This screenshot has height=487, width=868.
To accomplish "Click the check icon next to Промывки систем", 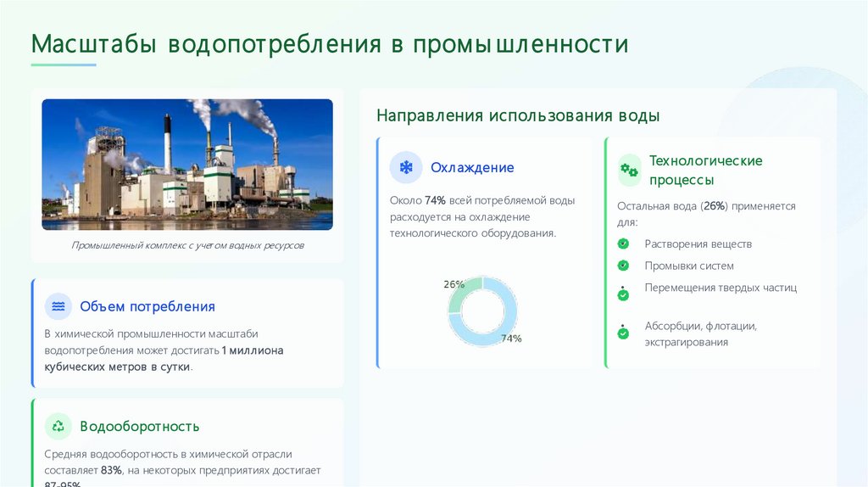I will coord(623,266).
